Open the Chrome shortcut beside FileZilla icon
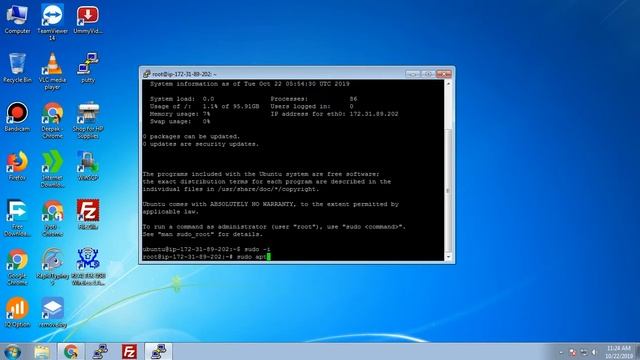 (x=52, y=218)
